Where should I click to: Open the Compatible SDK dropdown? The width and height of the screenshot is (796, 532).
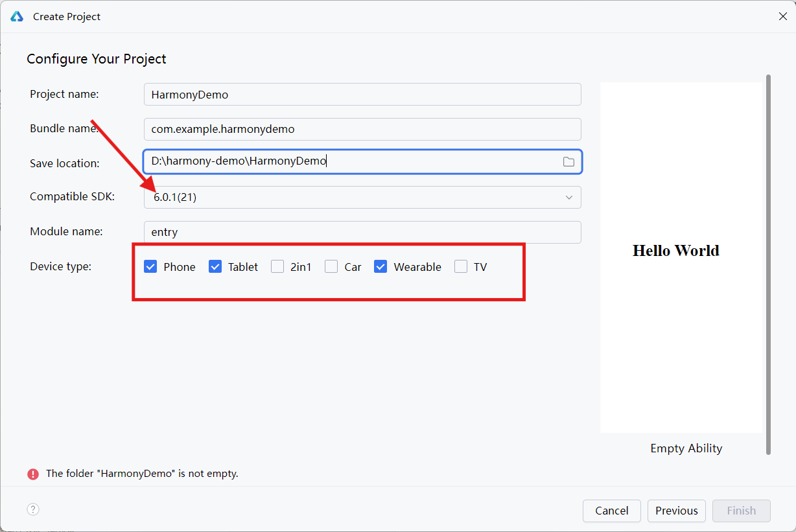point(362,197)
